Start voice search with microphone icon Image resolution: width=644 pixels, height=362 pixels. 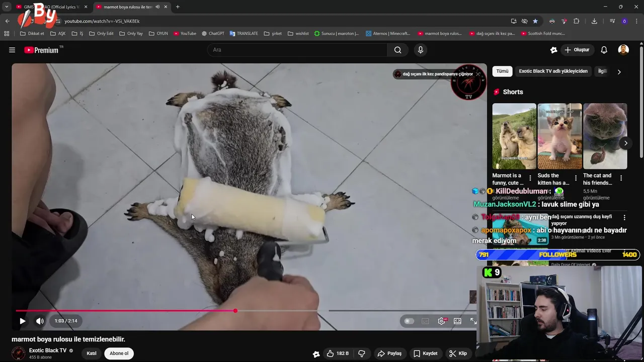coord(421,50)
